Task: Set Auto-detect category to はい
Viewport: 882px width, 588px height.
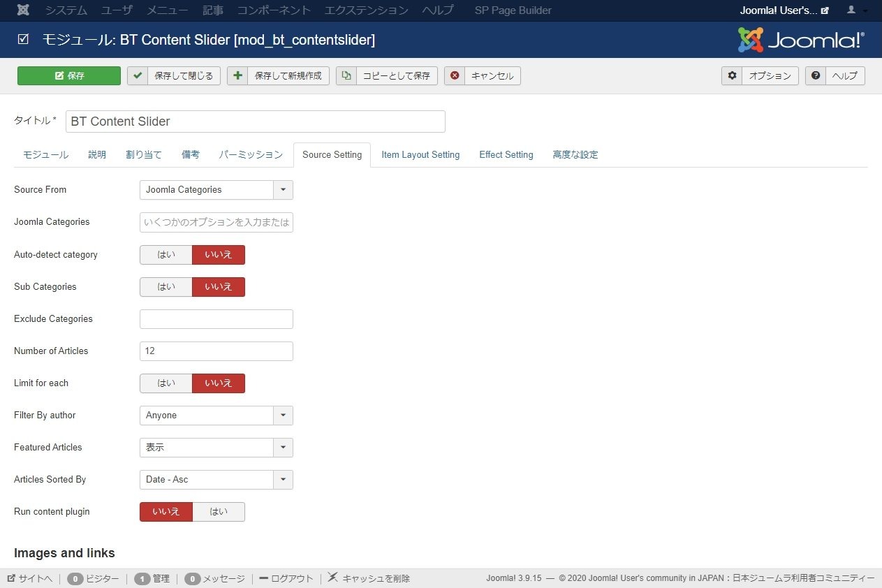Action: [166, 255]
